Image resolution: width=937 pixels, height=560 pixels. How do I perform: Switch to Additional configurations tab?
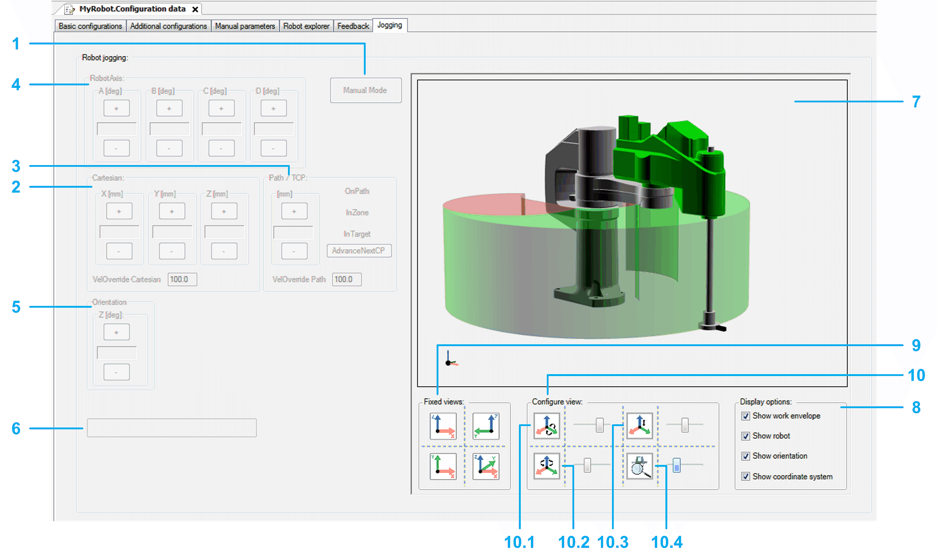pos(169,26)
